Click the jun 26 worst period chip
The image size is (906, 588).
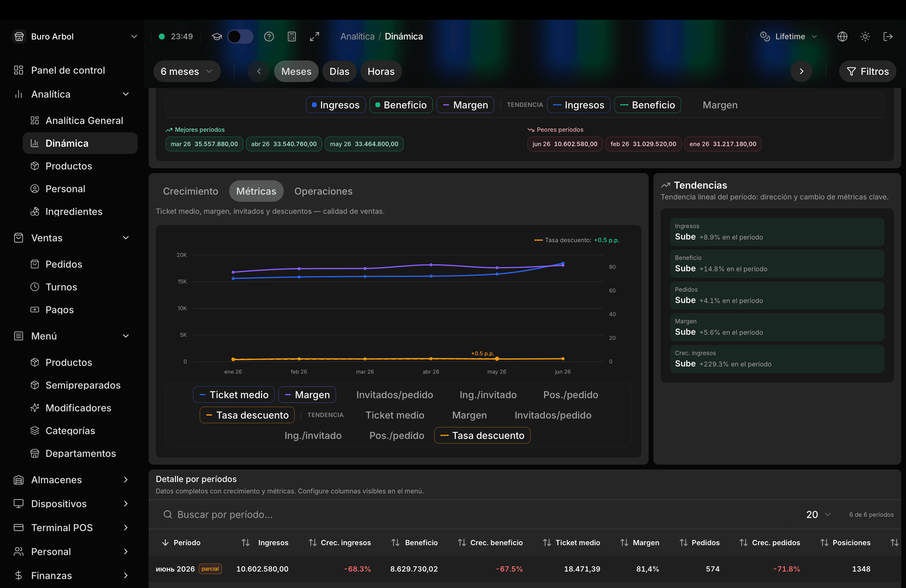(x=565, y=144)
